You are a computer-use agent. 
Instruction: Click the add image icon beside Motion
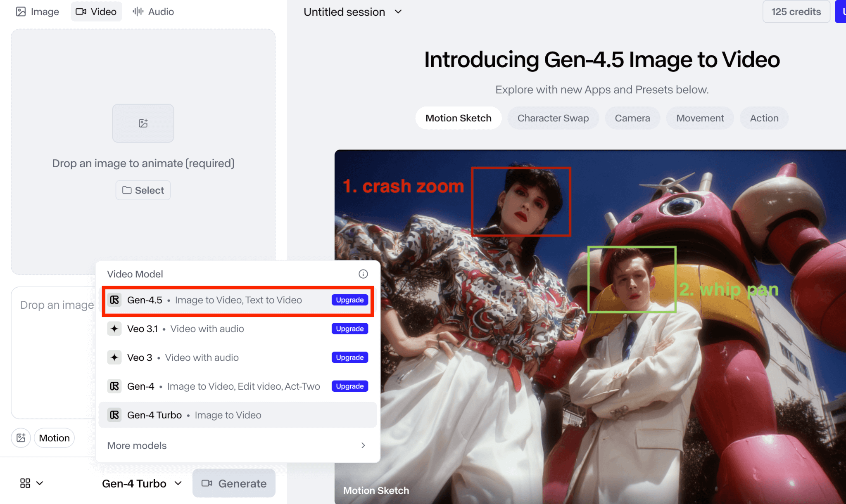click(21, 438)
